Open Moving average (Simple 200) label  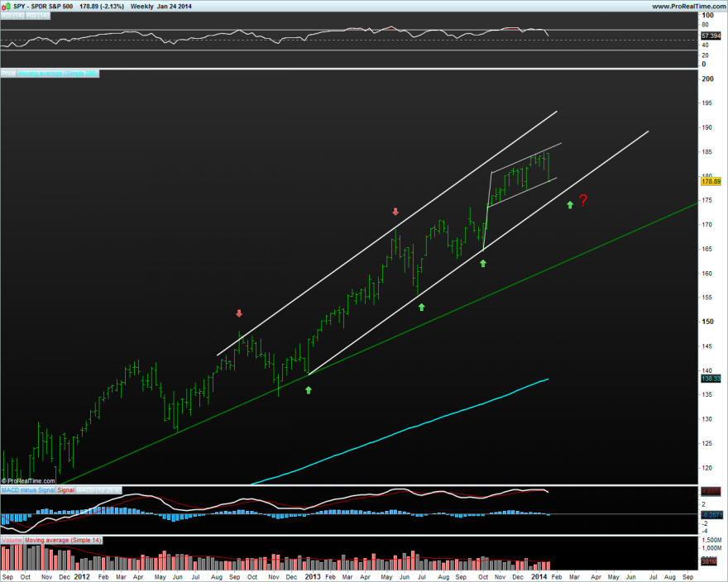point(58,74)
